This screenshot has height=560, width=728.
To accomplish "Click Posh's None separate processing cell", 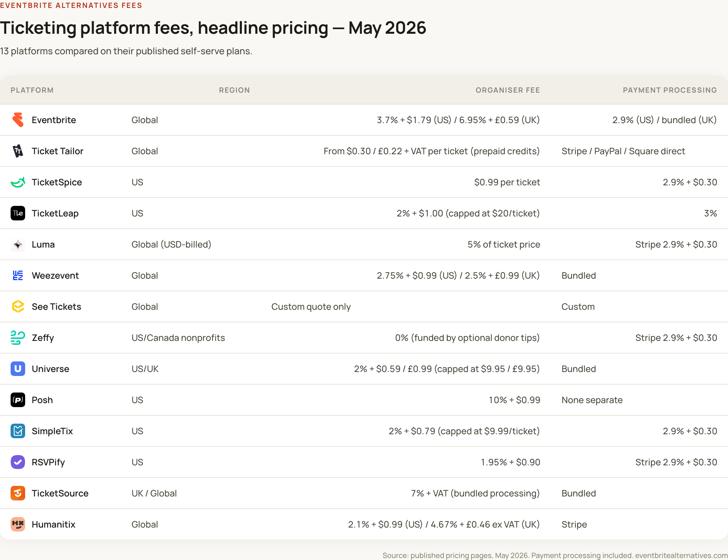I will click(x=592, y=400).
